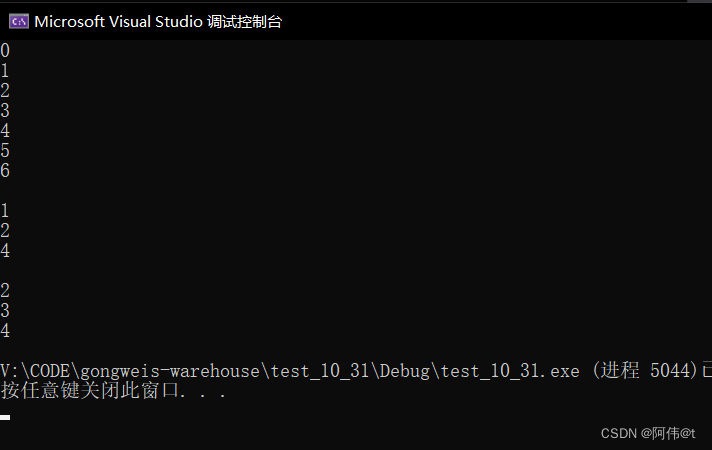Click the last 4 above the file path

click(x=5, y=330)
